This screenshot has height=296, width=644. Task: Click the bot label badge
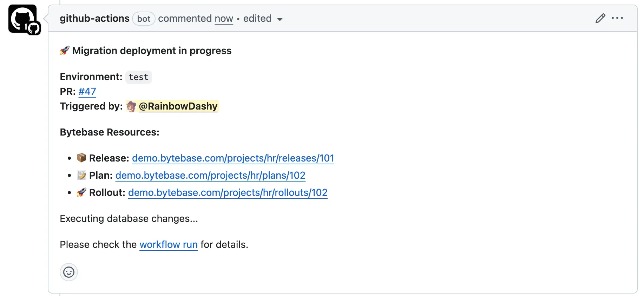pos(144,19)
